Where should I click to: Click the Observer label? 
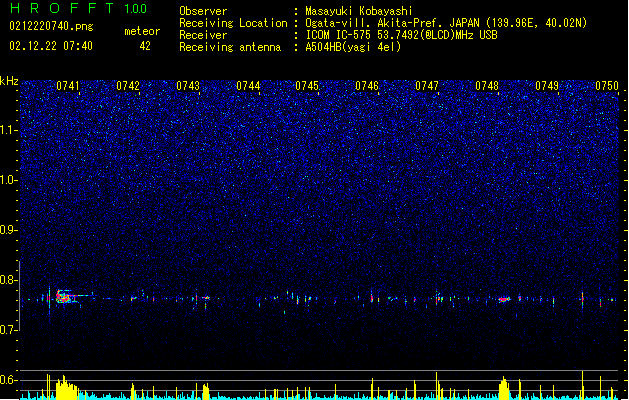coord(203,11)
